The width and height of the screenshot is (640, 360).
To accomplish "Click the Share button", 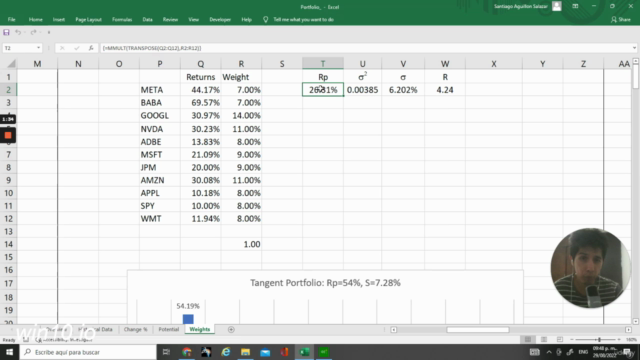I will point(620,19).
